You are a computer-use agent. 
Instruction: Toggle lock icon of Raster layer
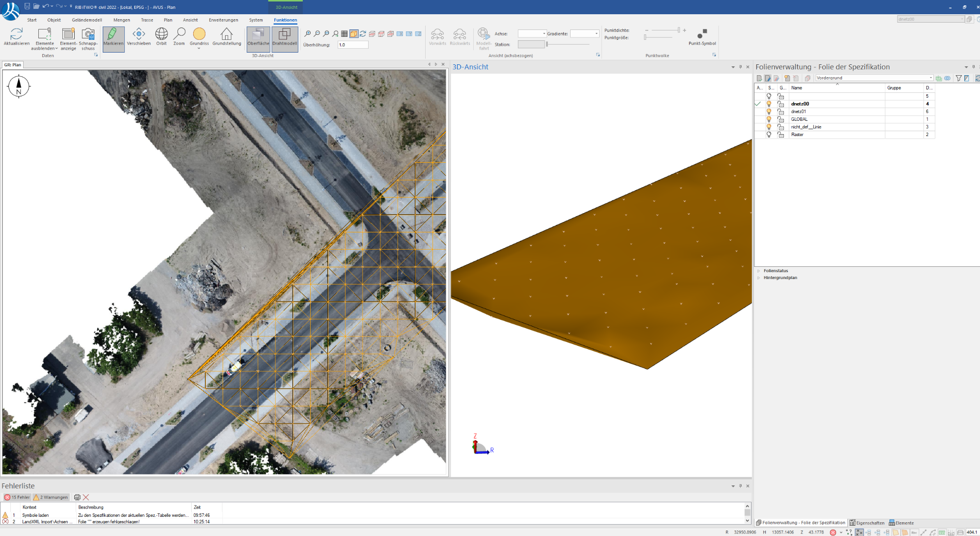tap(780, 134)
